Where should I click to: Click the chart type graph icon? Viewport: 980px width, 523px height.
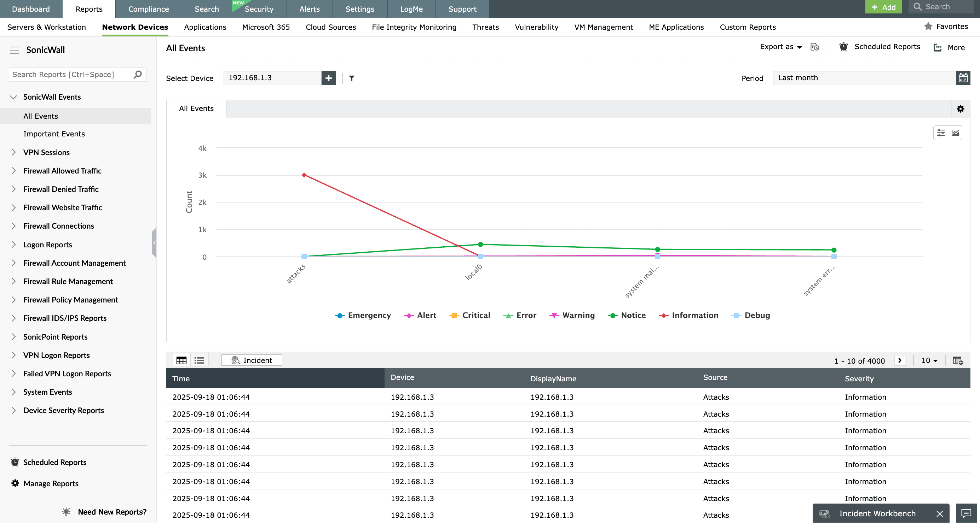click(x=955, y=133)
